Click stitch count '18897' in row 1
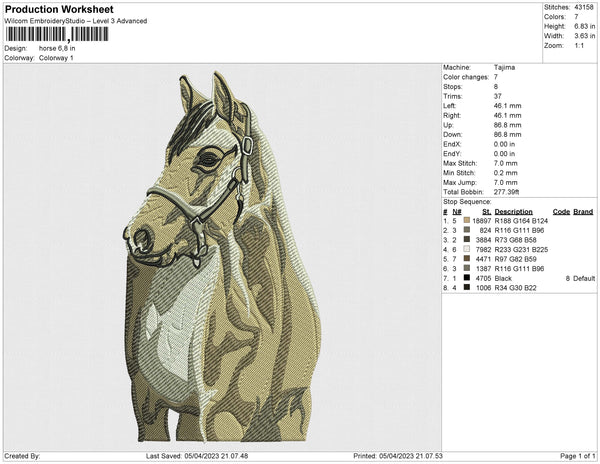600x464 pixels. (x=481, y=221)
